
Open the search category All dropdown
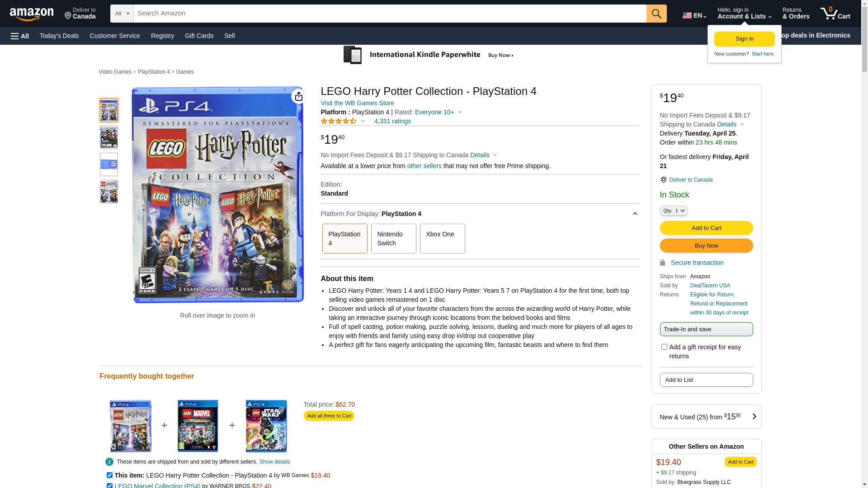(x=122, y=14)
